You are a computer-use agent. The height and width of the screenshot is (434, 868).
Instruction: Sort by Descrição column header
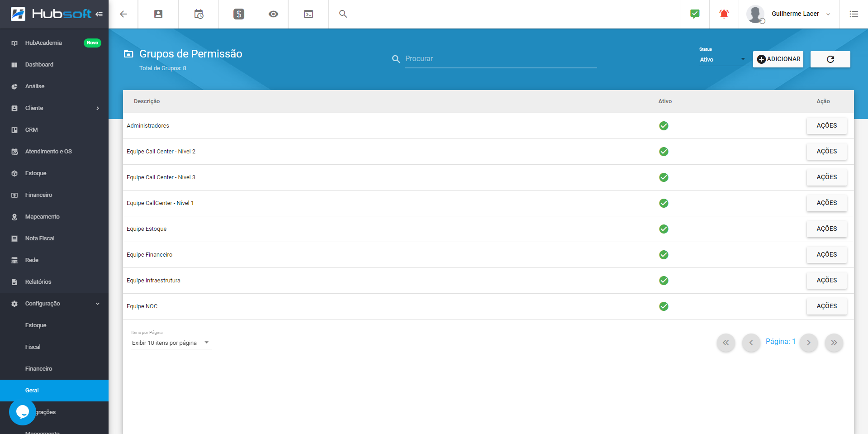pos(147,101)
